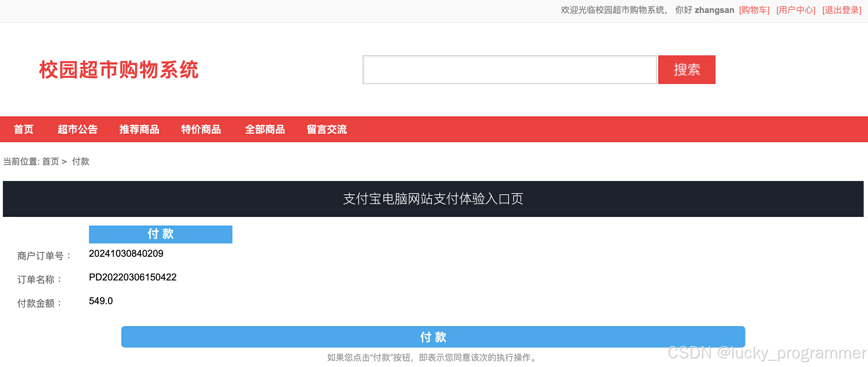Image resolution: width=868 pixels, height=367 pixels.
Task: Open the 留言交流 menu item
Action: (x=326, y=129)
